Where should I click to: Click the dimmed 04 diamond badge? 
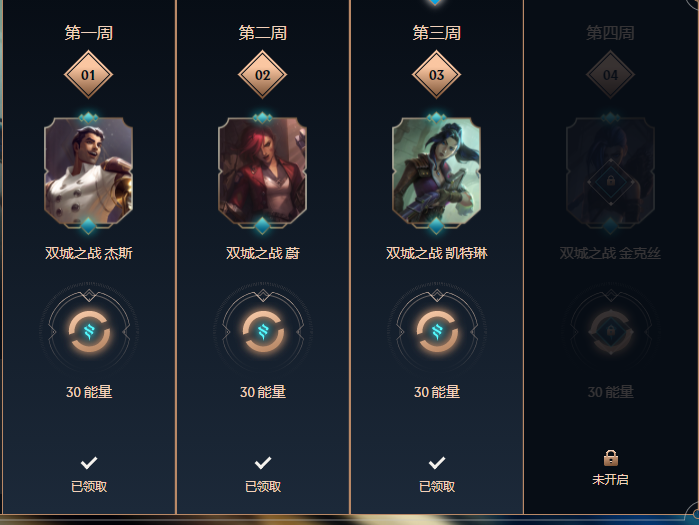click(610, 74)
